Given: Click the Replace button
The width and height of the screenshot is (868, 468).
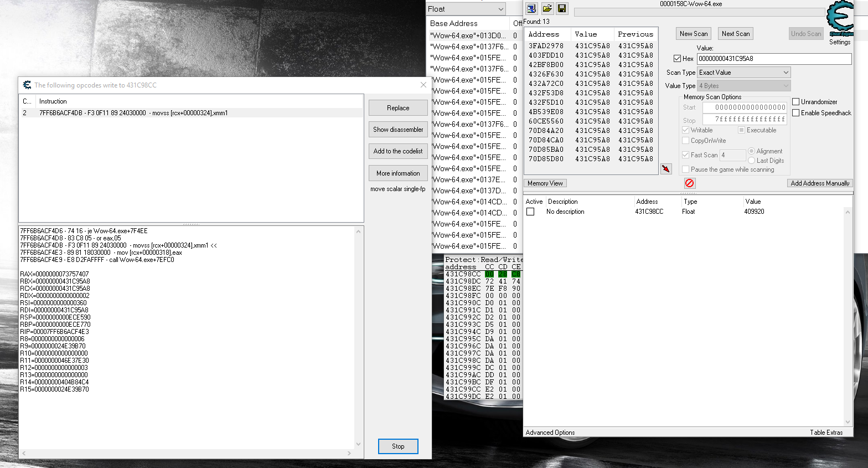Looking at the screenshot, I should click(398, 108).
